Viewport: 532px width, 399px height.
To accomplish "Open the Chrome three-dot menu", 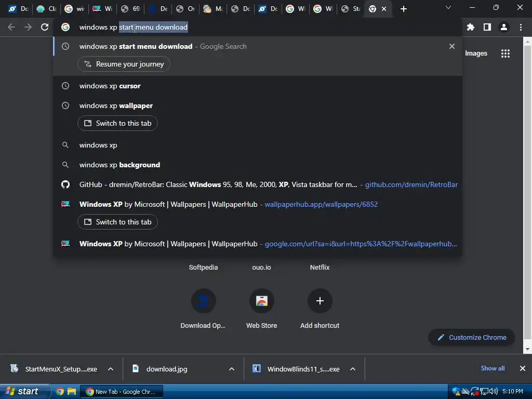I will (521, 27).
